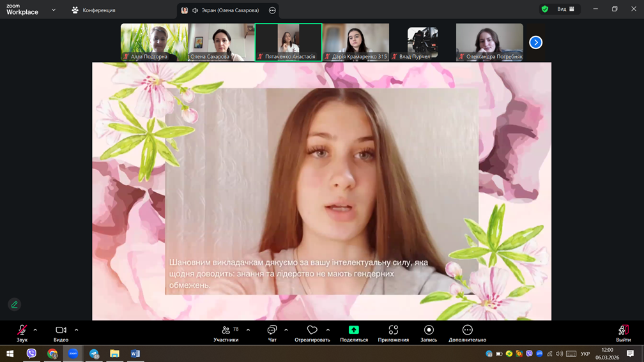
Task: Click the green Share (Поделиться) screen icon
Action: click(353, 330)
